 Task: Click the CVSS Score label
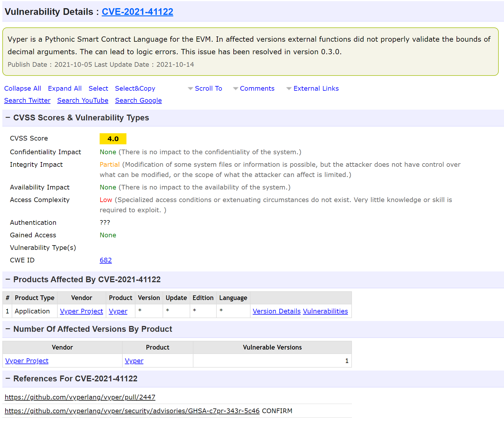click(x=29, y=138)
